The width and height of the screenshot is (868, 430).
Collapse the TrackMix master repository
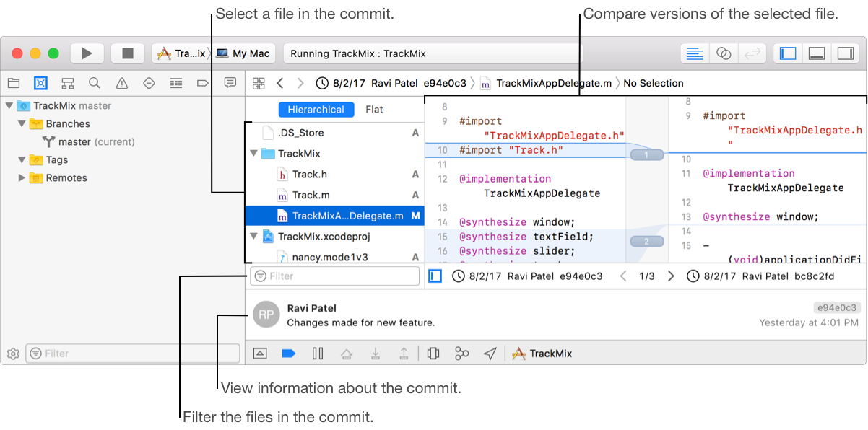click(x=9, y=106)
